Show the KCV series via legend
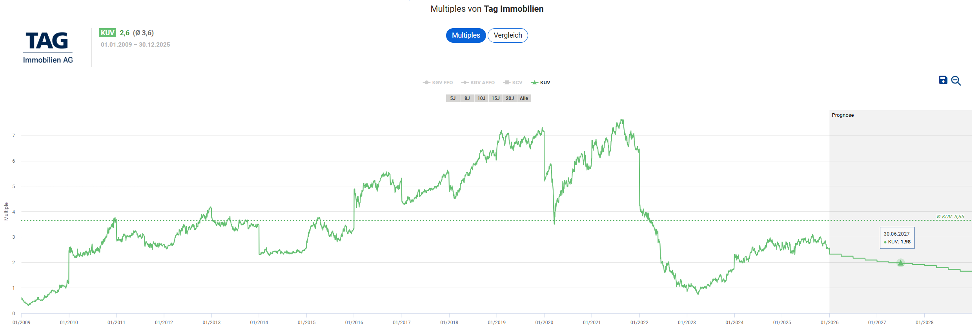Image resolution: width=980 pixels, height=332 pixels. 513,83
